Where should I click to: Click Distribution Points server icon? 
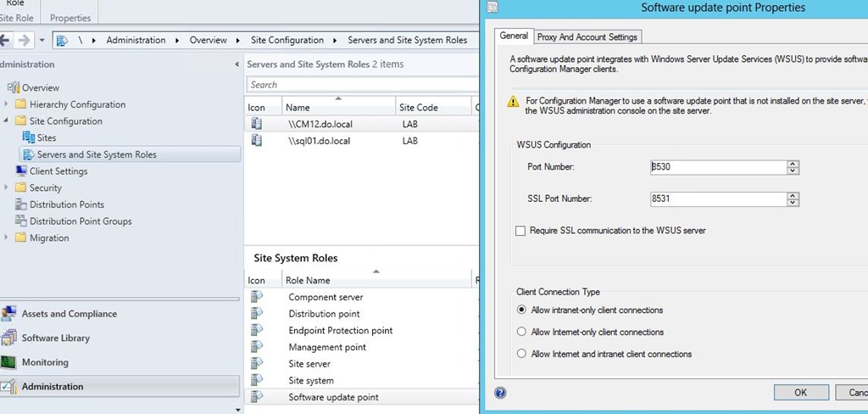point(21,204)
